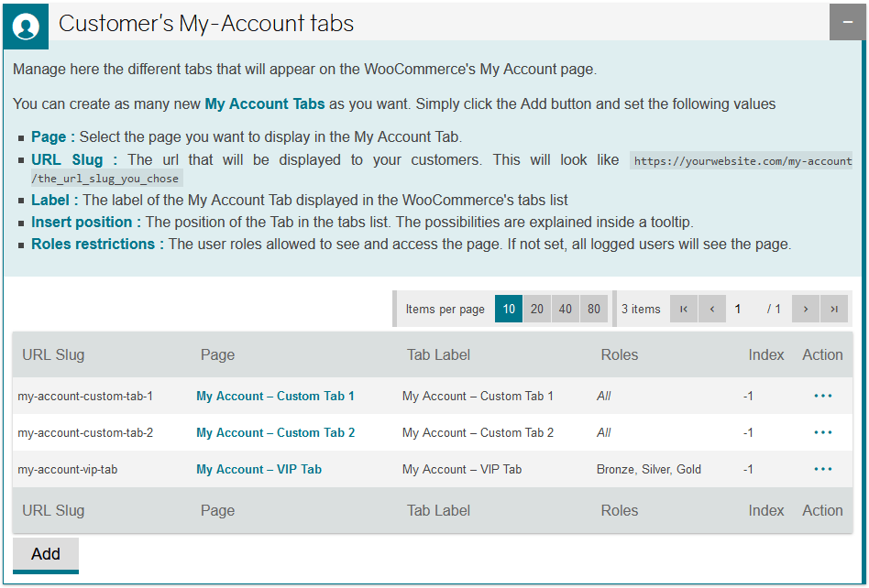
Task: Go to last page of results
Action: pos(834,309)
